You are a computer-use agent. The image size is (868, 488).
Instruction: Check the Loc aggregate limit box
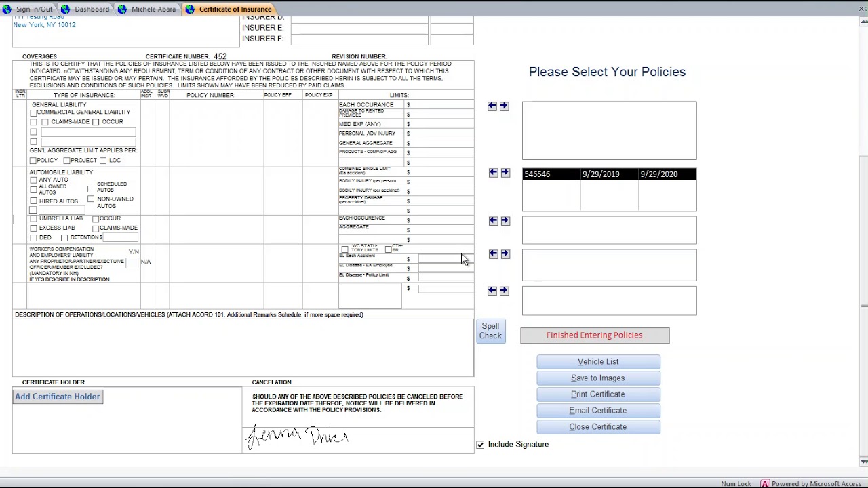[x=103, y=161]
